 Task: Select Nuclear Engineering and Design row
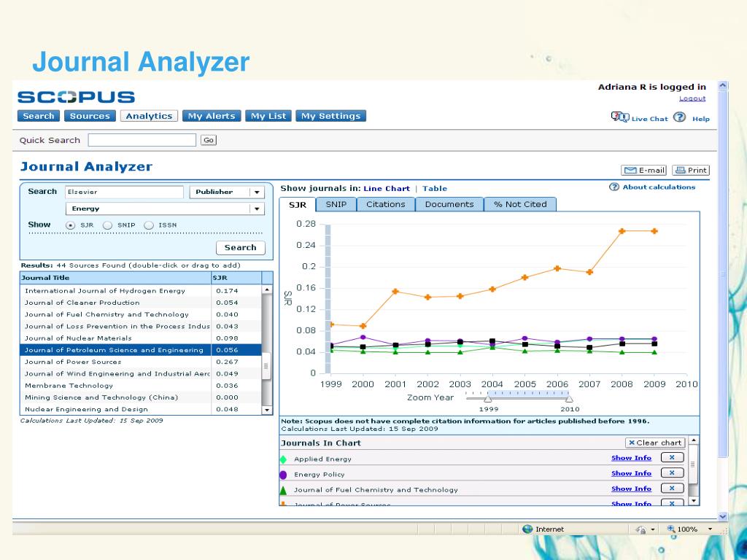coord(141,410)
